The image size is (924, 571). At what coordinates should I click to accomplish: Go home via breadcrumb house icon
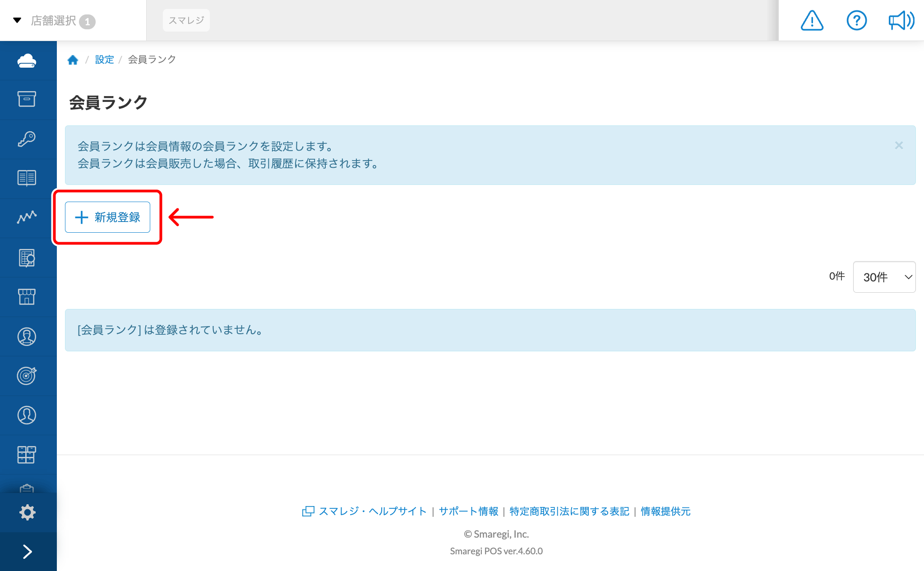coord(73,59)
